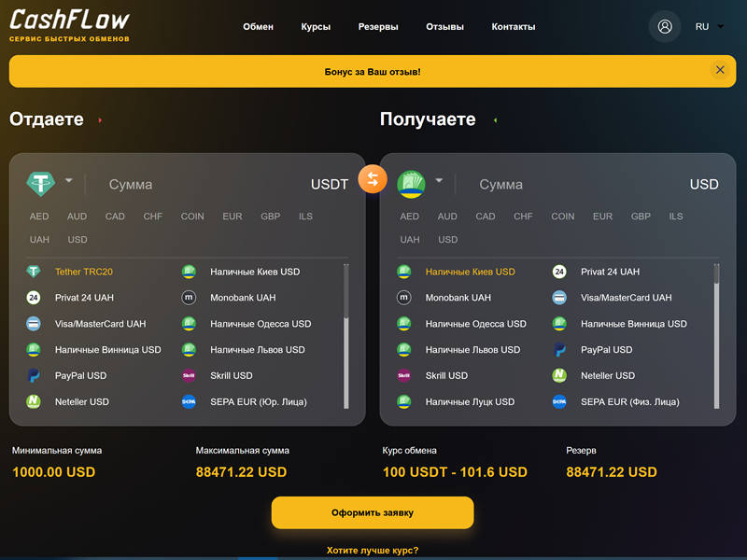Click the give panel list scrollbar
Image resolution: width=747 pixels, height=560 pixels.
(x=346, y=336)
